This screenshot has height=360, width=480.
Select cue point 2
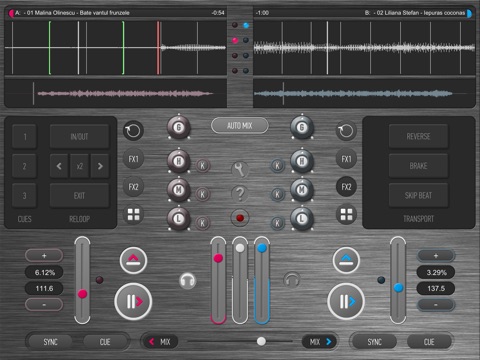(24, 166)
